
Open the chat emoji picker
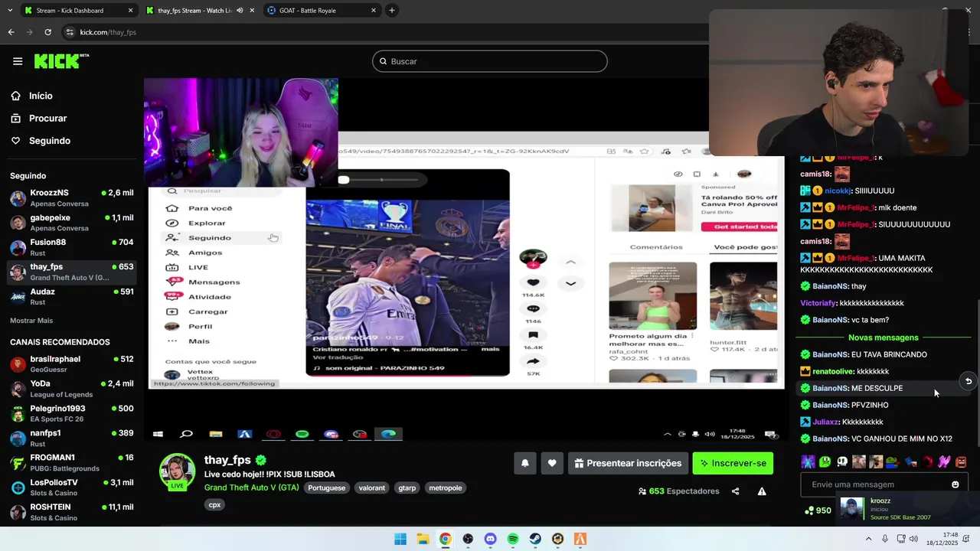click(x=955, y=484)
